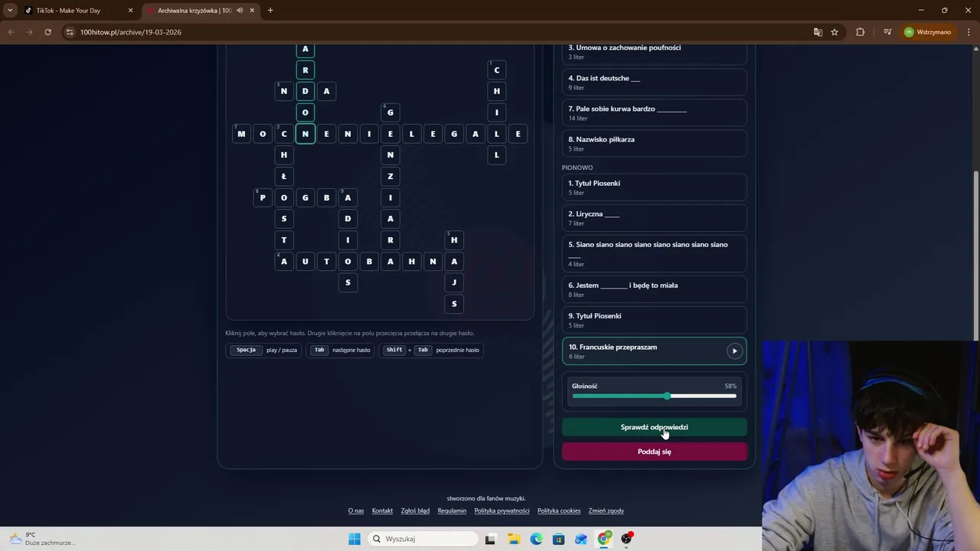Bookmark this page with the star icon
This screenshot has height=551, width=980.
(x=835, y=32)
